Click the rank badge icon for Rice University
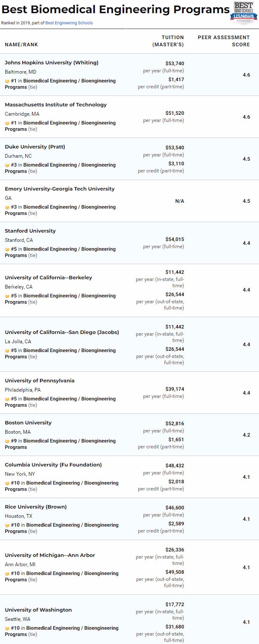 pyautogui.click(x=7, y=525)
